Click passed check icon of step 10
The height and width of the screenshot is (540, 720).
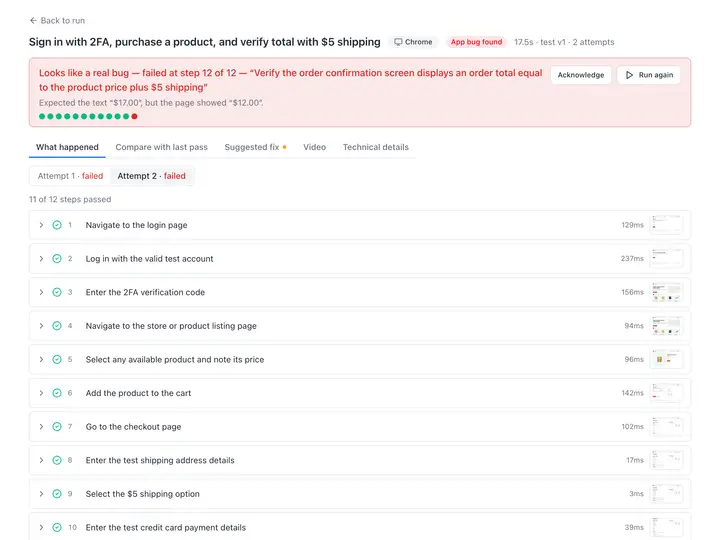(x=57, y=527)
